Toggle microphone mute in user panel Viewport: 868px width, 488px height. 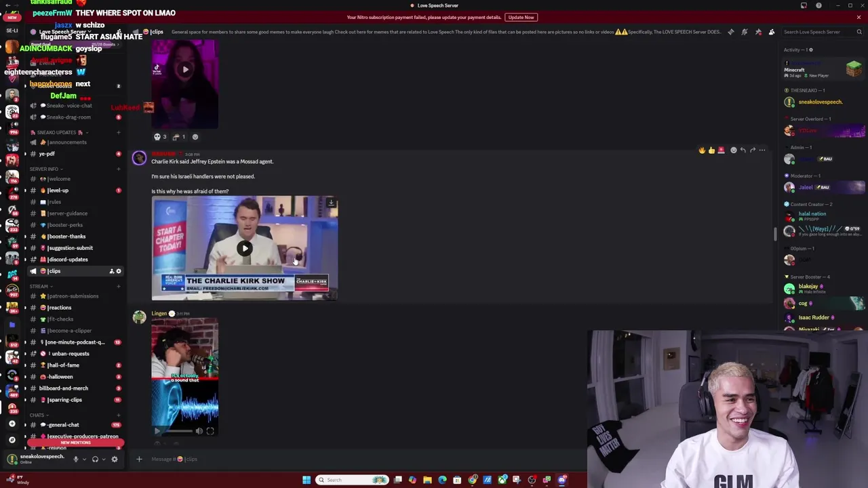coord(75,460)
